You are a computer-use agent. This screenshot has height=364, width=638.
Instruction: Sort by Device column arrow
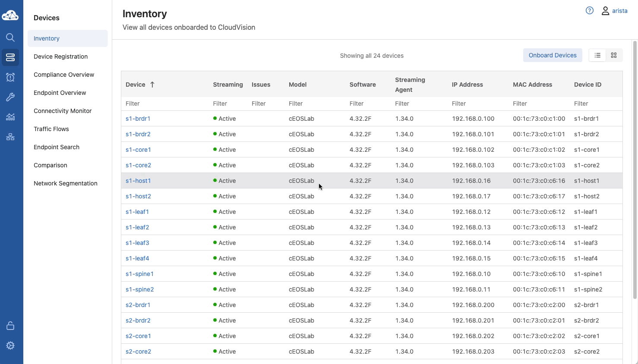point(152,85)
